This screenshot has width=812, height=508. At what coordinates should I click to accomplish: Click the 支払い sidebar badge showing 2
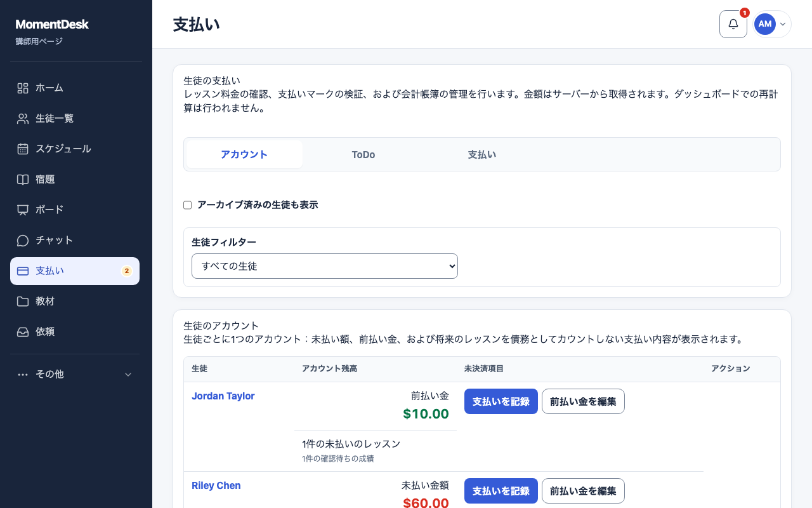pyautogui.click(x=127, y=271)
